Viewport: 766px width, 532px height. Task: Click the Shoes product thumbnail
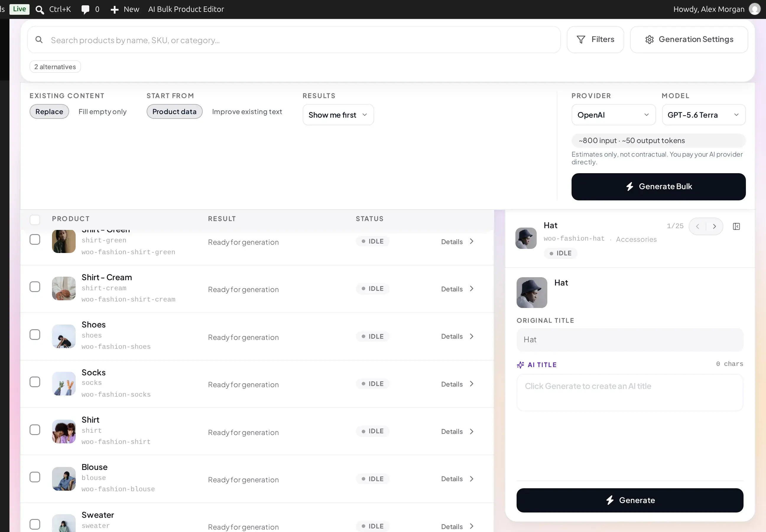[64, 336]
